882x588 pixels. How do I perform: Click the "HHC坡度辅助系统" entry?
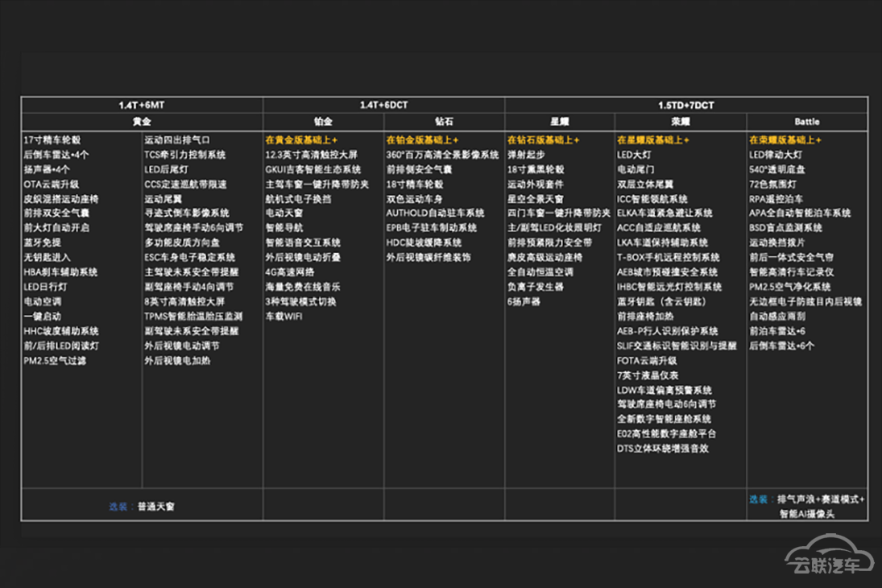[60, 331]
